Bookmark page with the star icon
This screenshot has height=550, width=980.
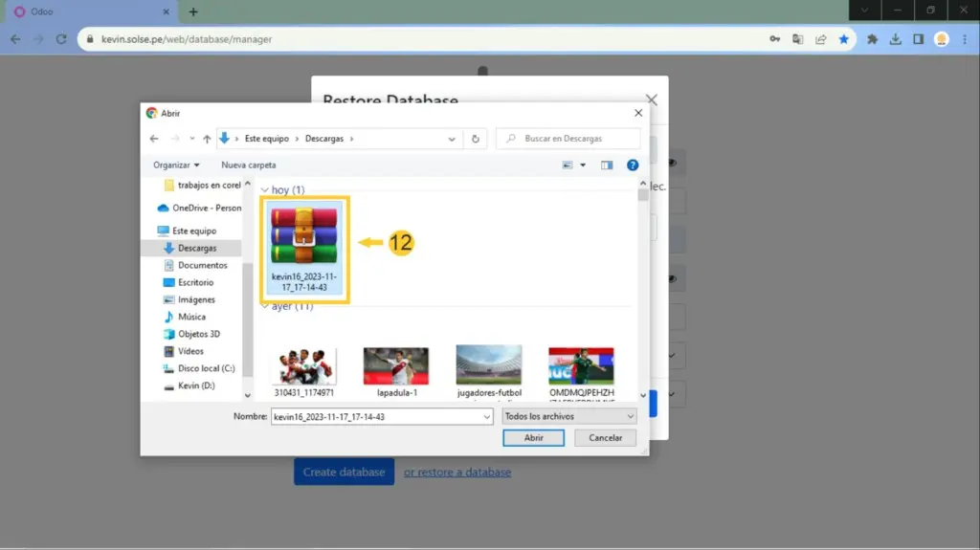844,39
